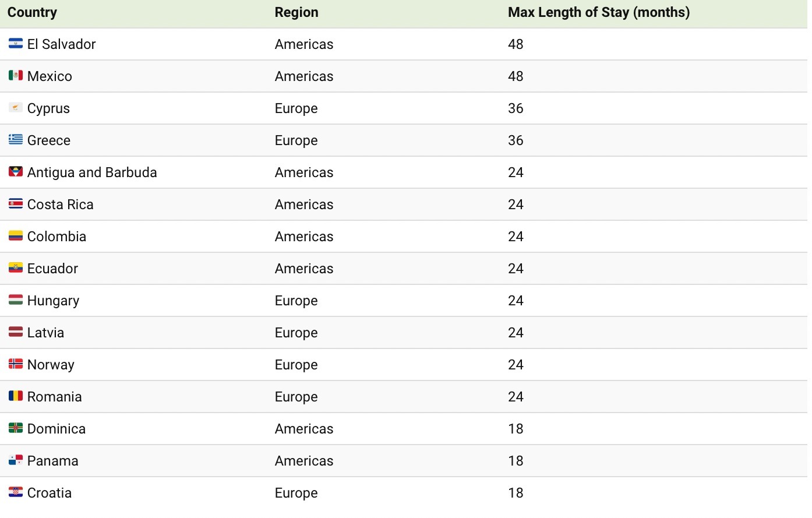Viewport: 812px width, 518px height.
Task: Click the Panama flag icon
Action: [16, 460]
